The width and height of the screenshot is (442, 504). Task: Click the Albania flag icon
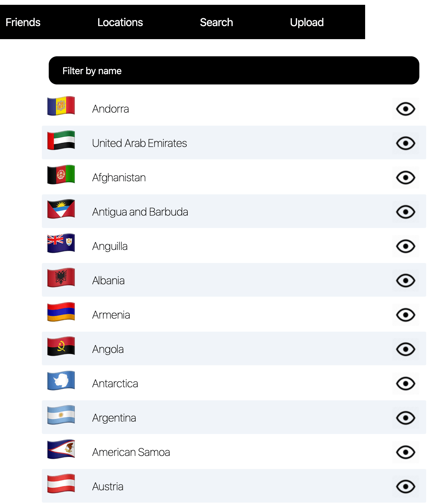pos(61,277)
